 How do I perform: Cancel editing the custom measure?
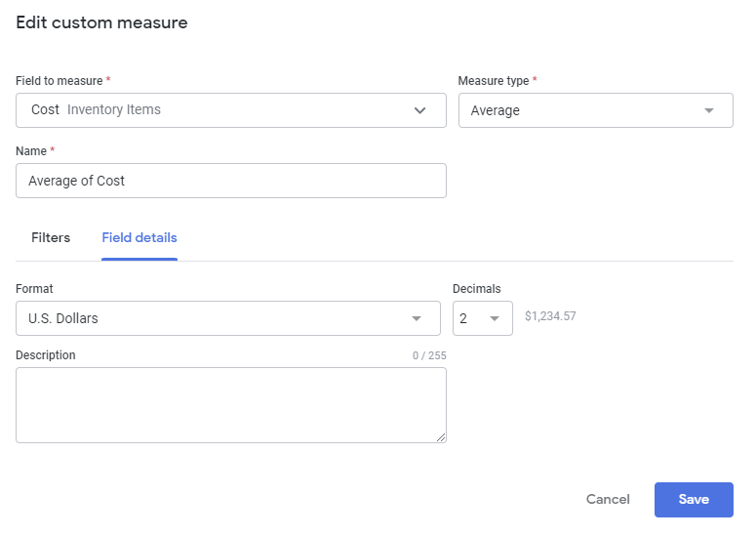608,499
